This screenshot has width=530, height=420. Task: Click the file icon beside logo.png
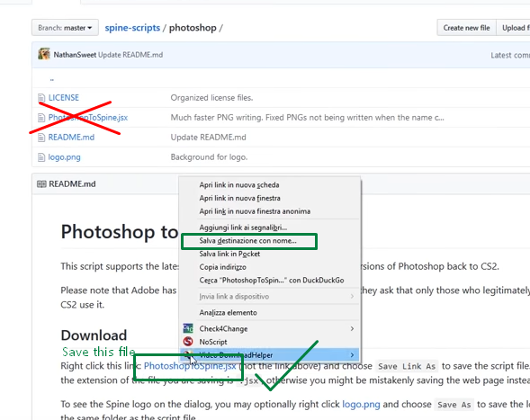41,157
